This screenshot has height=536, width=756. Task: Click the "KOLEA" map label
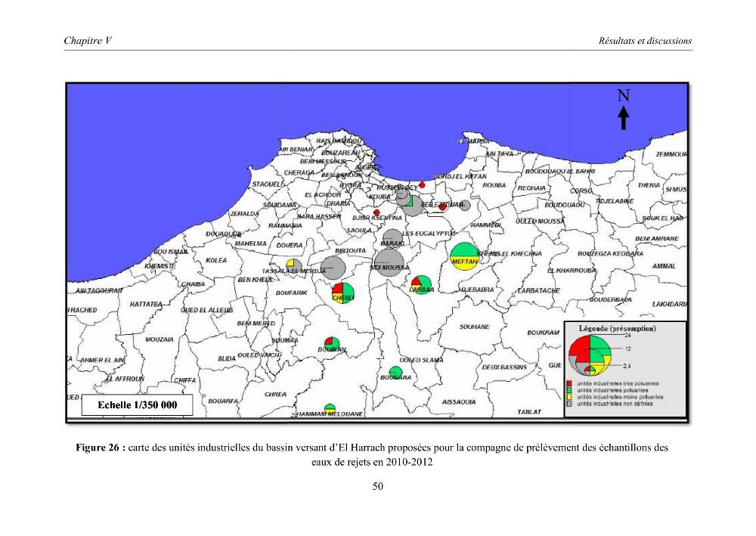tap(216, 260)
